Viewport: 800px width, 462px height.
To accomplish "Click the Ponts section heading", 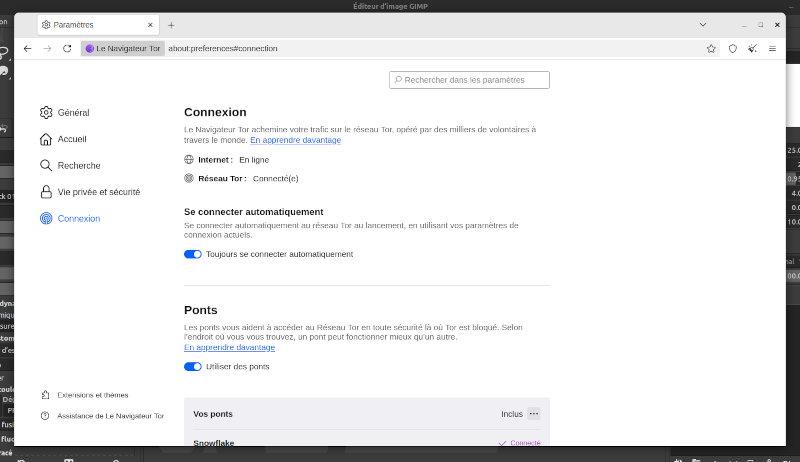I will point(201,310).
